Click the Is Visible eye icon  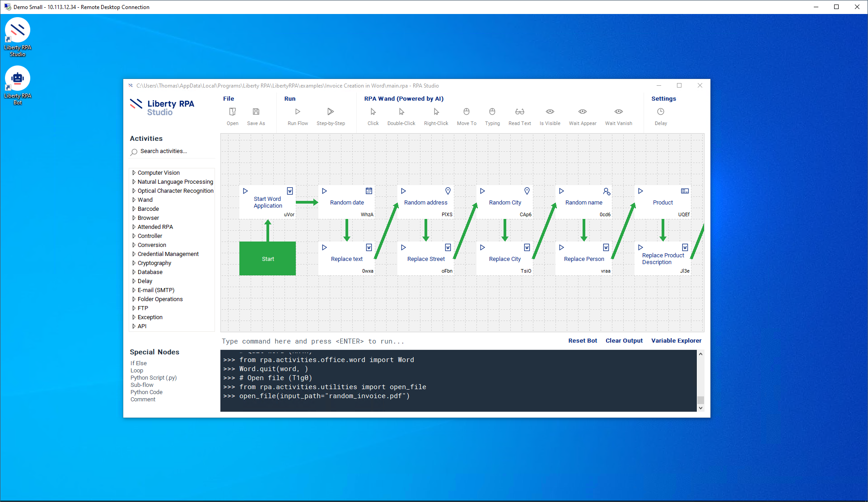tap(550, 112)
